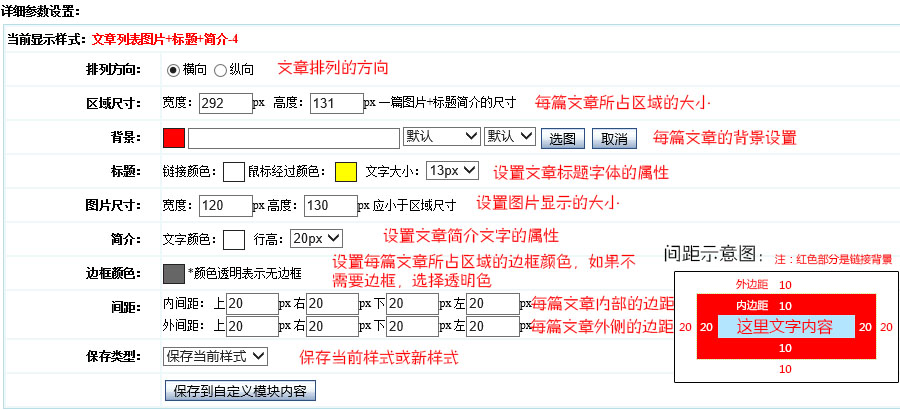
Task: Click the 内间距 上 input field
Action: tap(252, 302)
